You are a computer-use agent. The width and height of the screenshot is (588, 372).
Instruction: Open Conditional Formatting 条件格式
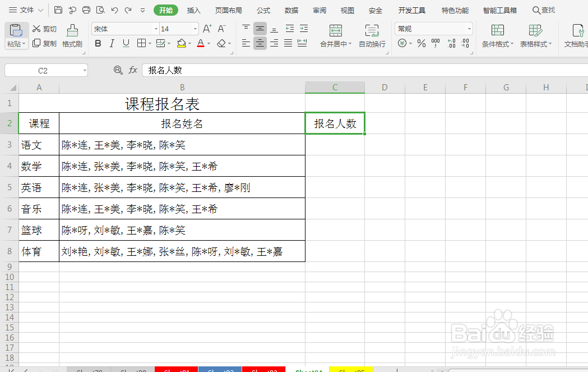pos(498,36)
